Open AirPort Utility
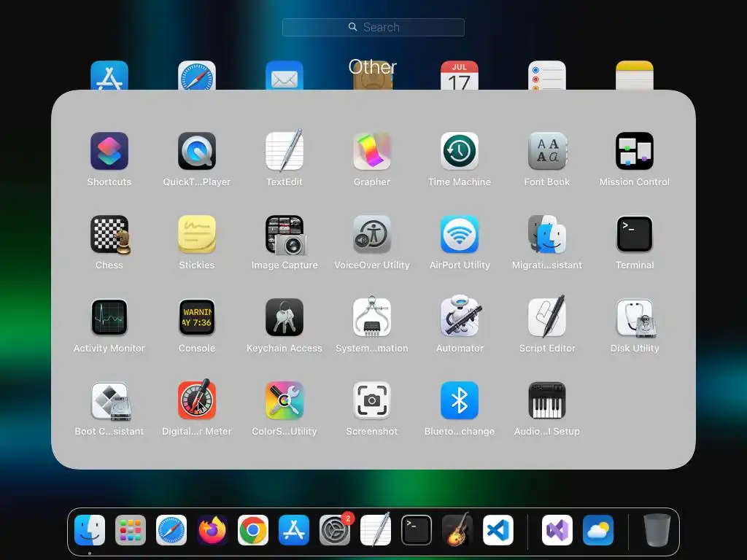747x560 pixels. tap(460, 235)
